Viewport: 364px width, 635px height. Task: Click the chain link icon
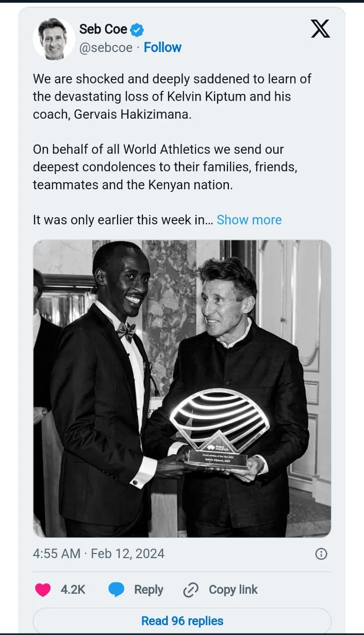[x=191, y=590]
